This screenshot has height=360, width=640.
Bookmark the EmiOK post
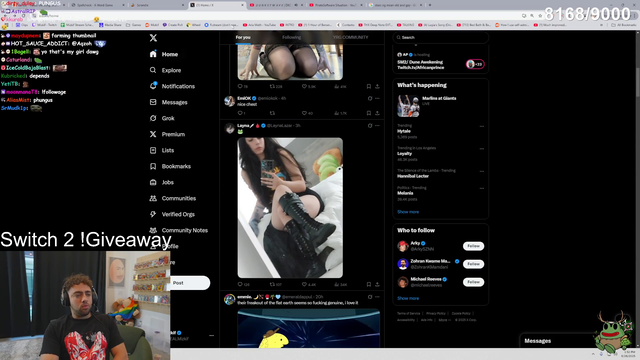(369, 113)
